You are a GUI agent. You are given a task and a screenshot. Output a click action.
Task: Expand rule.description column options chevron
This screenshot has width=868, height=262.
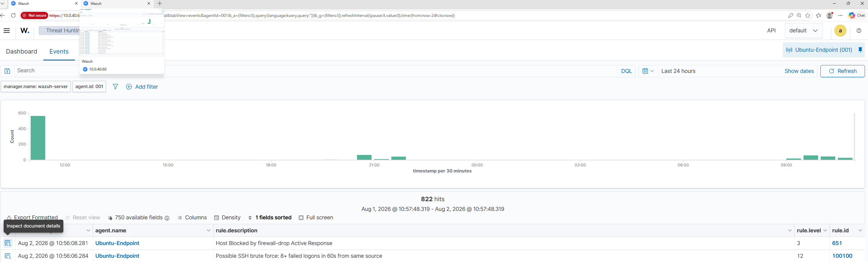(x=790, y=231)
